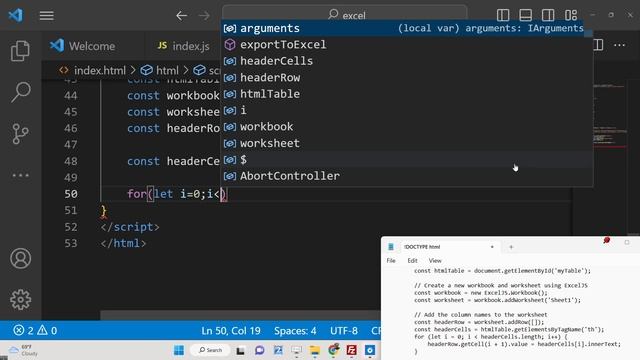Toggle the primary side bar layout icon

[503, 15]
